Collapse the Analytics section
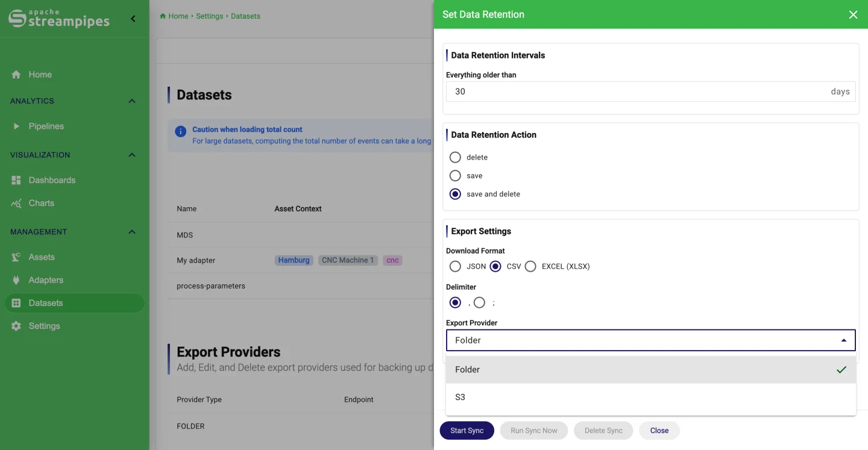Image resolution: width=868 pixels, height=450 pixels. (132, 101)
